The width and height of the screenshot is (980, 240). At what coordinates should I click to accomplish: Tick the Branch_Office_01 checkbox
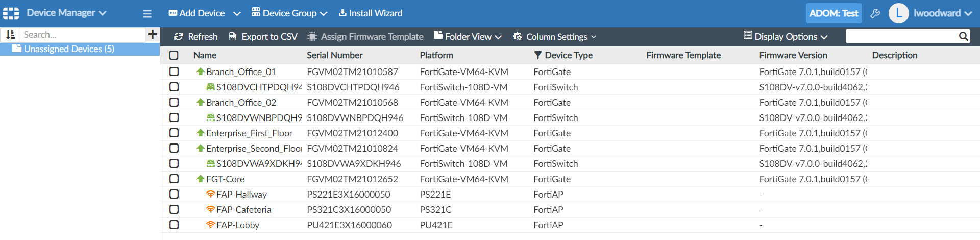click(x=174, y=72)
